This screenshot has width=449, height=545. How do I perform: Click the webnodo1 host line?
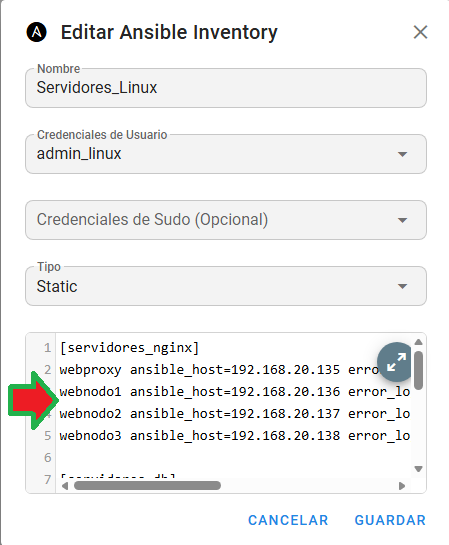tap(235, 392)
